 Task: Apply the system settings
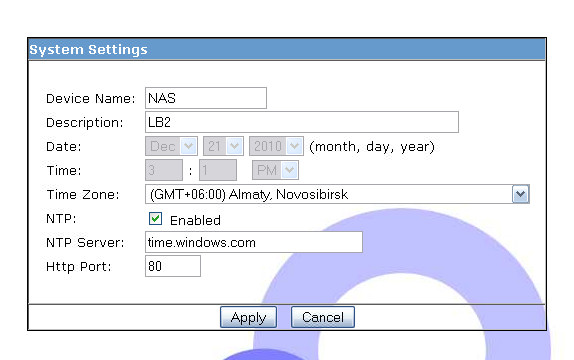point(248,317)
